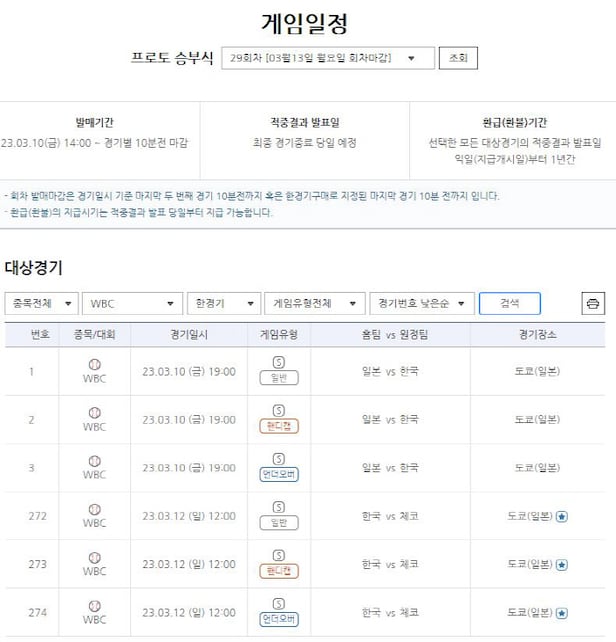Click the star icon in row 274
Screen dimensions: 616x642
pos(562,612)
